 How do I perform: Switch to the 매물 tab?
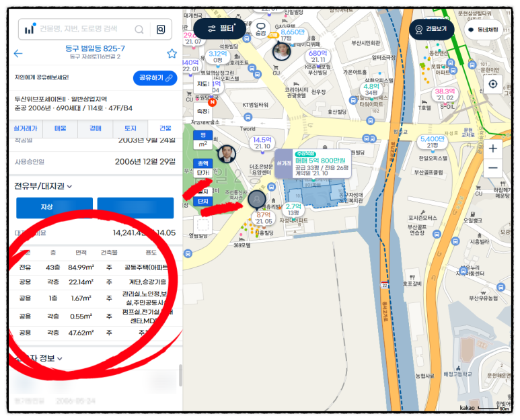click(61, 128)
